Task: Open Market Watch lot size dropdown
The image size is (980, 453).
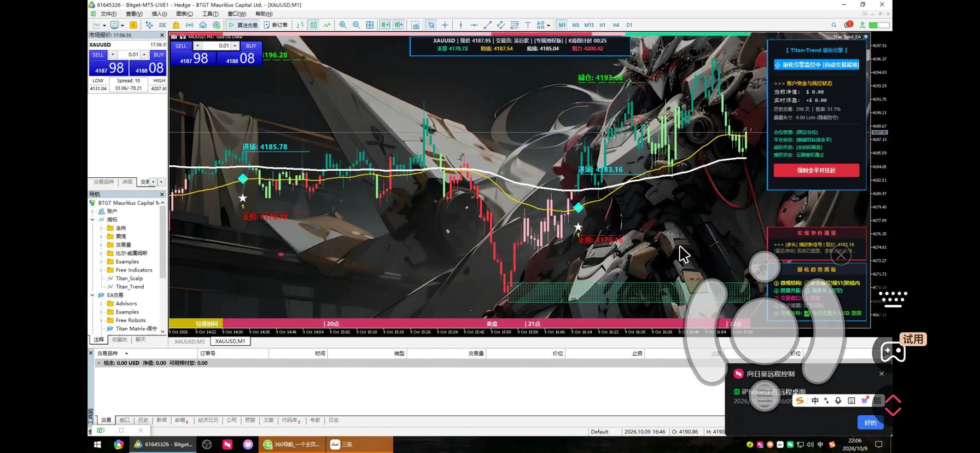Action: click(x=113, y=55)
